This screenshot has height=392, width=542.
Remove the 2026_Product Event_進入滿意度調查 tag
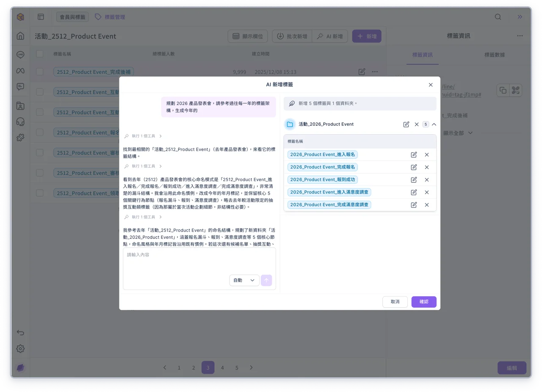(x=427, y=192)
